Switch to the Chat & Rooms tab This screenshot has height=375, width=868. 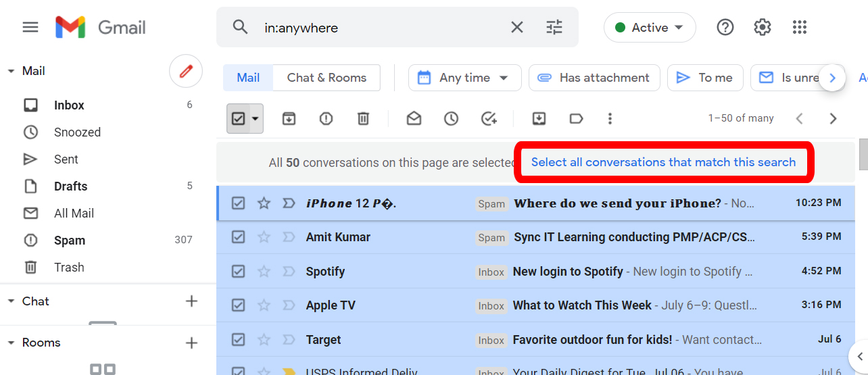click(x=327, y=78)
